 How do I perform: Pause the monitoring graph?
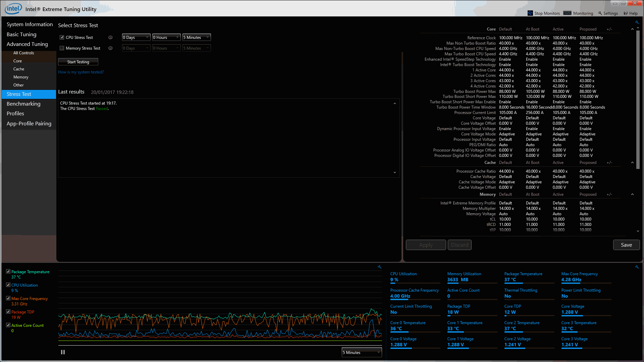click(x=63, y=352)
